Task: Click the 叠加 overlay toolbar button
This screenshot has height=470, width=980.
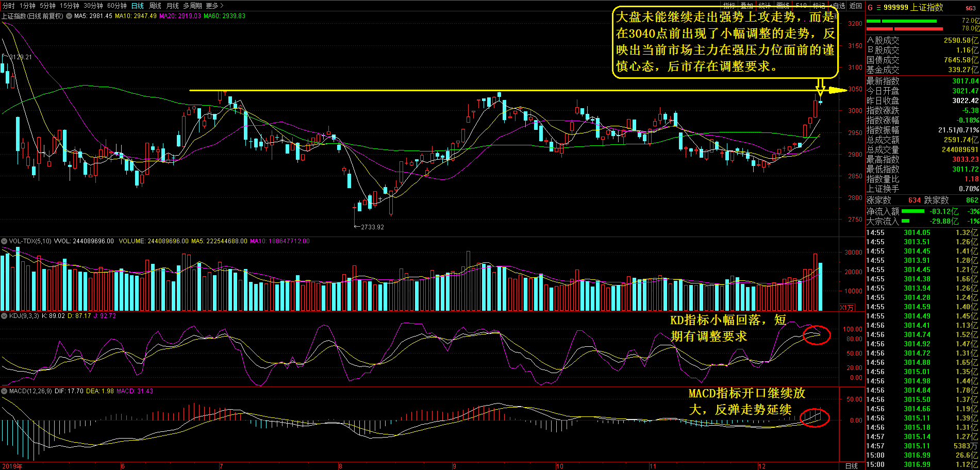Action: [747, 6]
